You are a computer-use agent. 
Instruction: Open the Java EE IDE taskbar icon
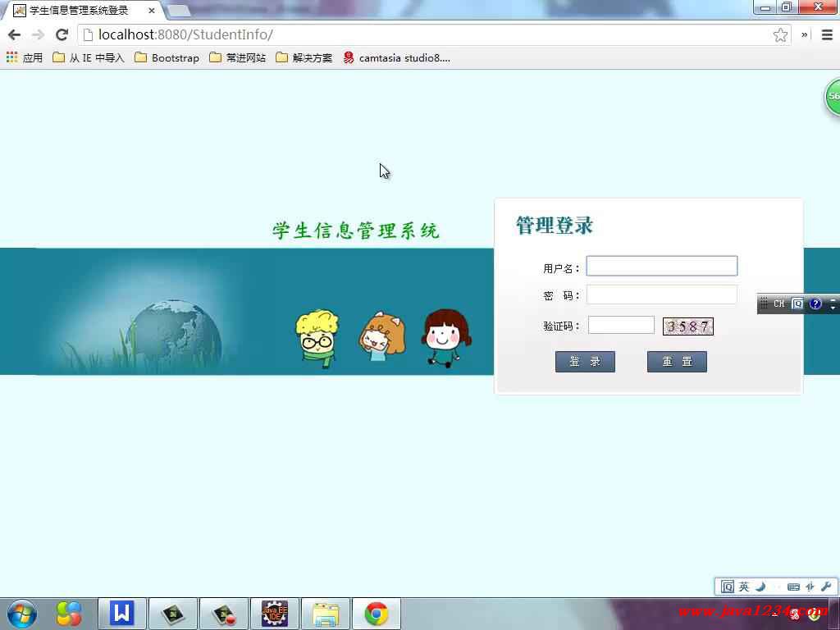pyautogui.click(x=275, y=614)
